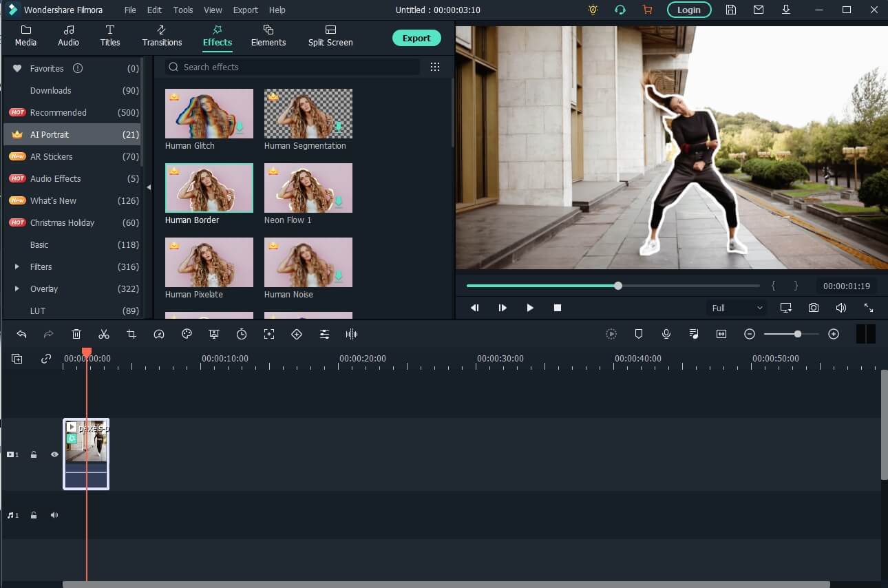Toggle auto ripple link icon

click(46, 359)
